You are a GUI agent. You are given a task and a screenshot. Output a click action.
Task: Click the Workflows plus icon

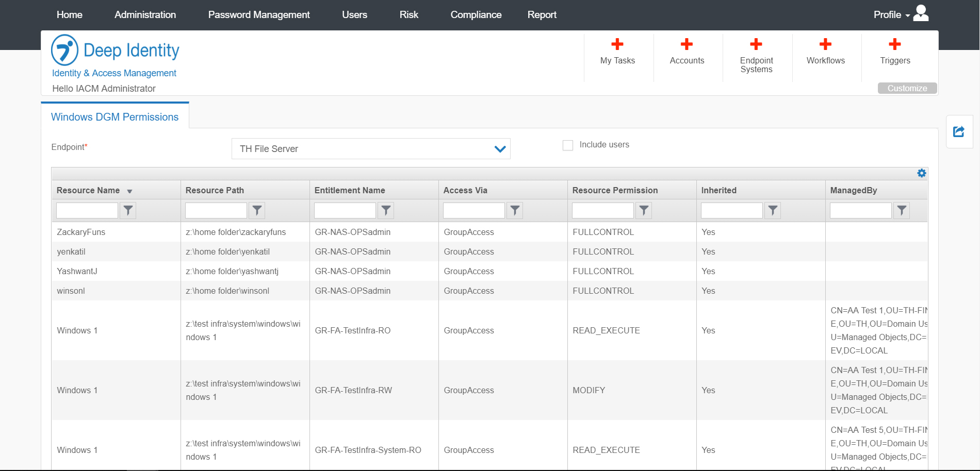[825, 45]
